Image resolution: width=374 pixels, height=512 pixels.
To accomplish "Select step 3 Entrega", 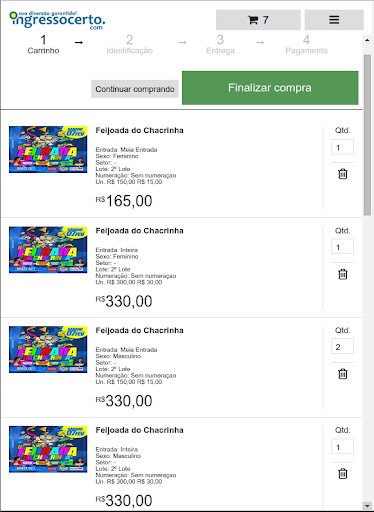I will pyautogui.click(x=220, y=44).
